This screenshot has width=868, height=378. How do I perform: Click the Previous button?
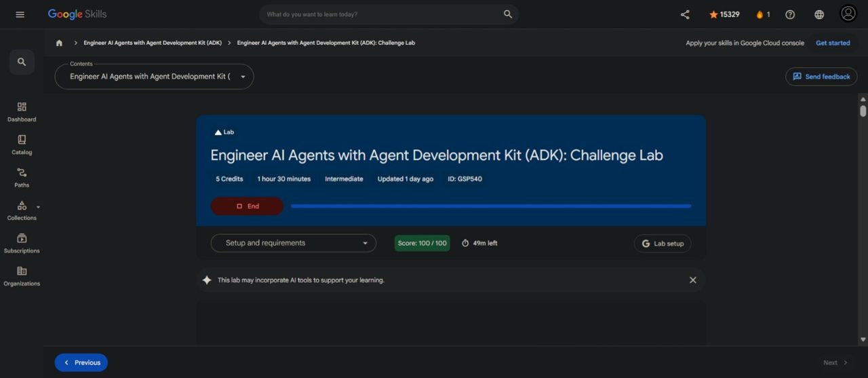(x=81, y=362)
